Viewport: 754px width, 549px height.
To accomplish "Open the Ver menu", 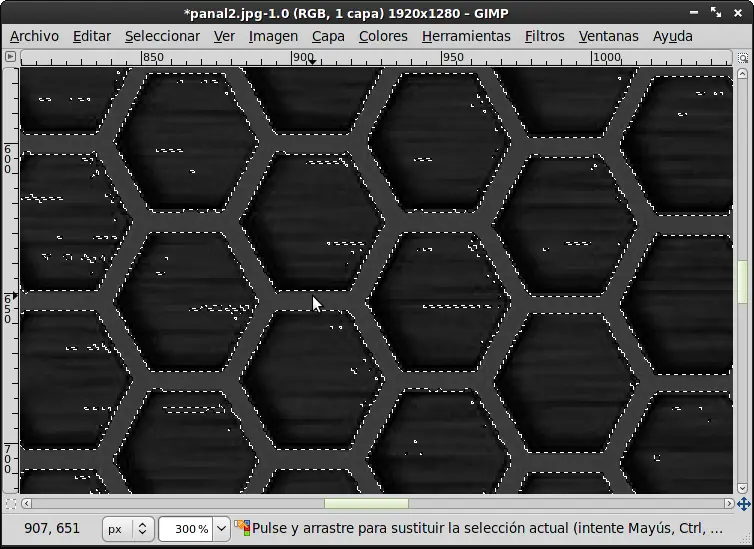I will pyautogui.click(x=224, y=37).
